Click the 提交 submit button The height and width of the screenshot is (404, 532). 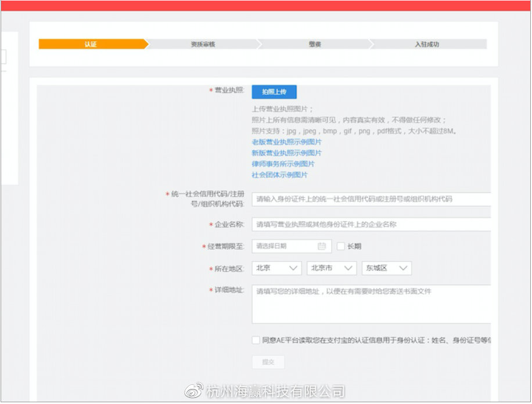tap(268, 362)
